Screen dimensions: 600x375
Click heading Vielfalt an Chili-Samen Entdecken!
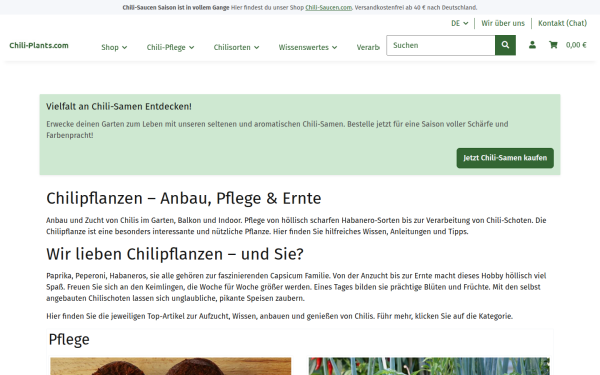pyautogui.click(x=119, y=106)
